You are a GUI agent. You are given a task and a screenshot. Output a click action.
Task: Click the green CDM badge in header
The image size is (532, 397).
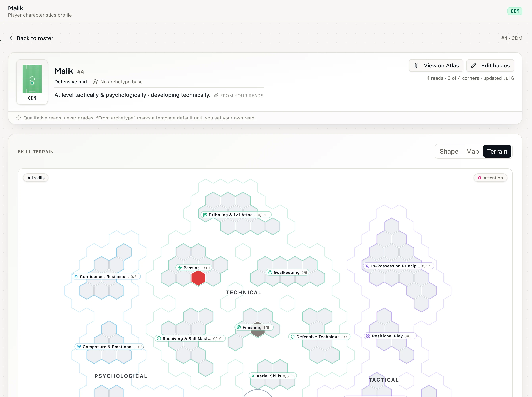tap(515, 11)
